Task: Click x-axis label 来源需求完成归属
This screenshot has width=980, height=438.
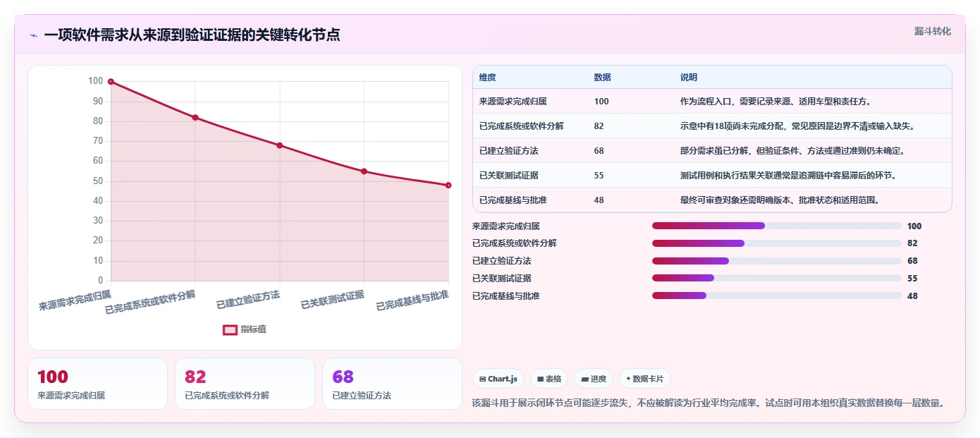Action: [x=75, y=300]
